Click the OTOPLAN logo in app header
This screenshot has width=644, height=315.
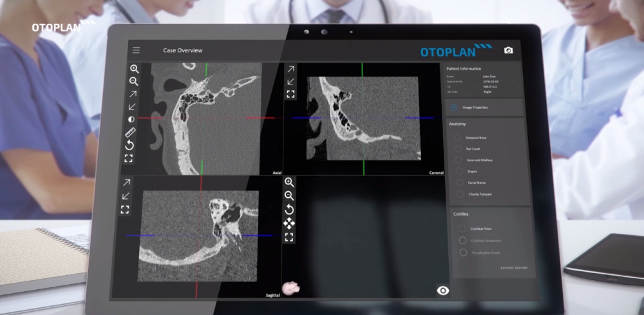pos(457,50)
